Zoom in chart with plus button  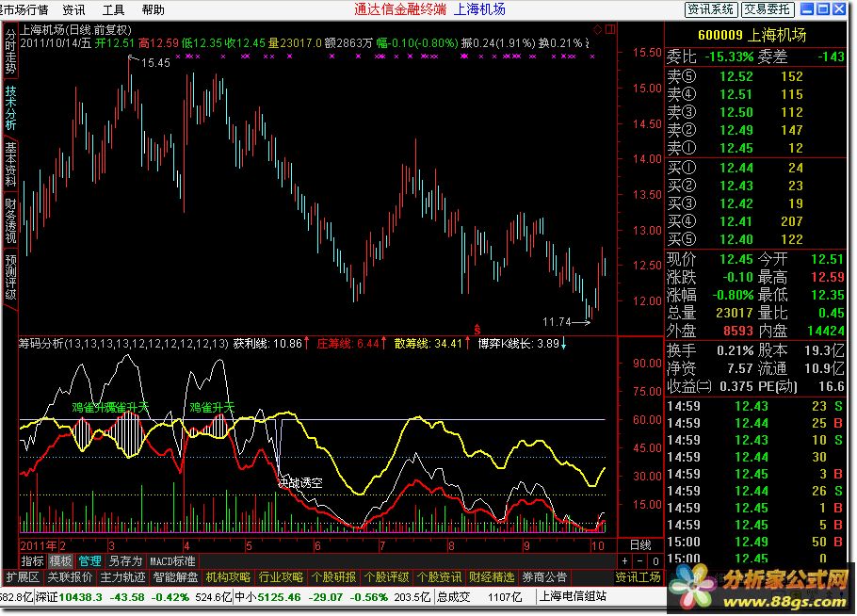[624, 561]
